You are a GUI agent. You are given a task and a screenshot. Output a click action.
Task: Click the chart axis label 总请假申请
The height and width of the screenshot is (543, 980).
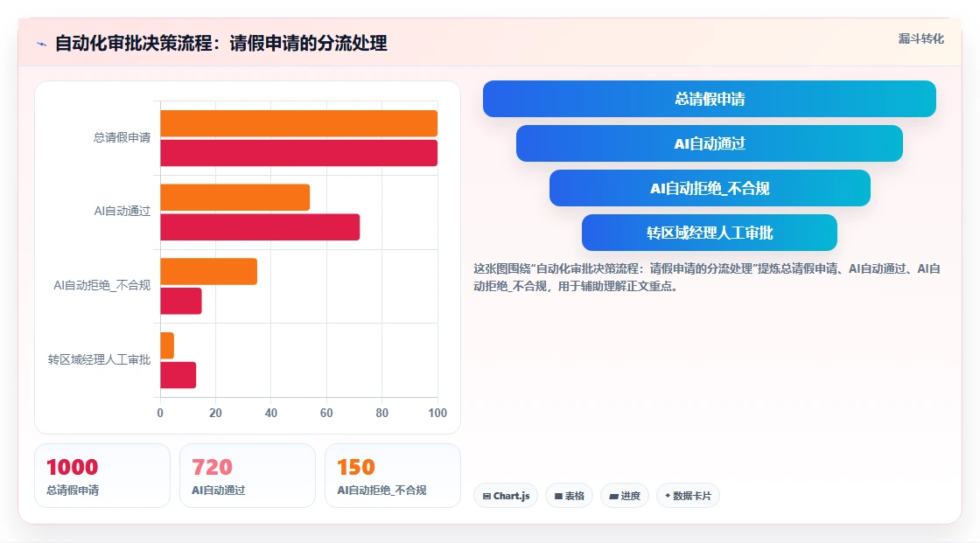click(122, 137)
